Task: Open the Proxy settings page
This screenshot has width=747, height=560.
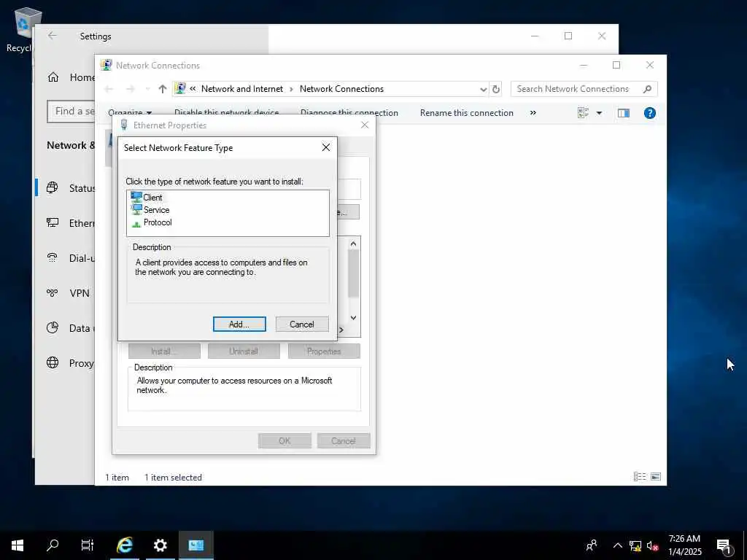Action: tap(66, 363)
